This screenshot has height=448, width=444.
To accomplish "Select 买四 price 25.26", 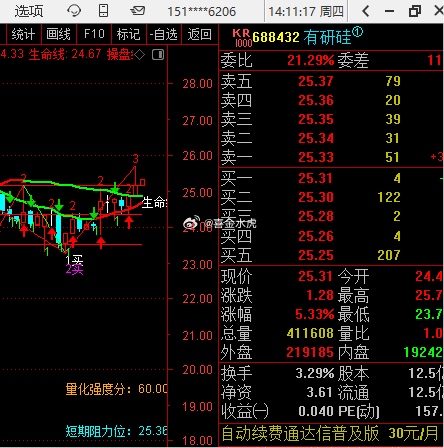I will (316, 236).
